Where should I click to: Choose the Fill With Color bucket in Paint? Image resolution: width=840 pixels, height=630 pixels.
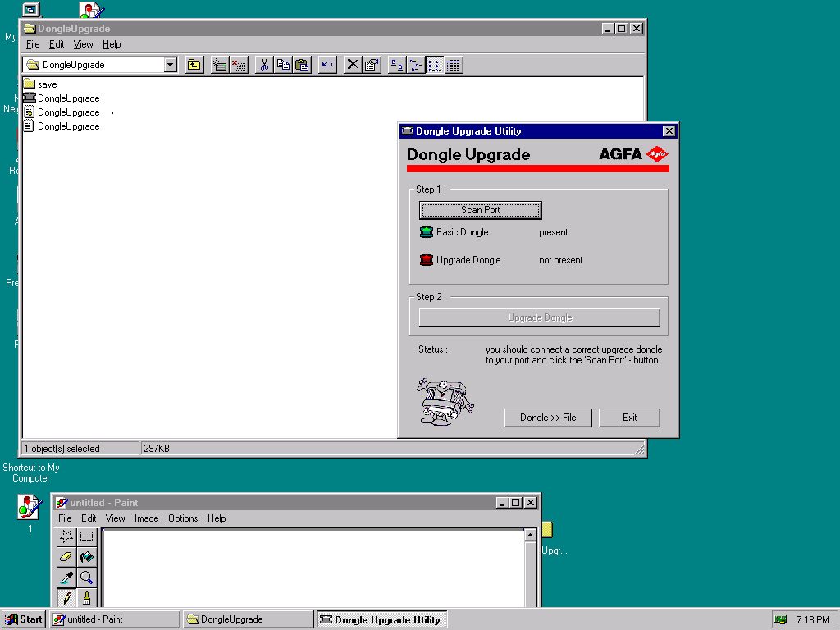[86, 557]
